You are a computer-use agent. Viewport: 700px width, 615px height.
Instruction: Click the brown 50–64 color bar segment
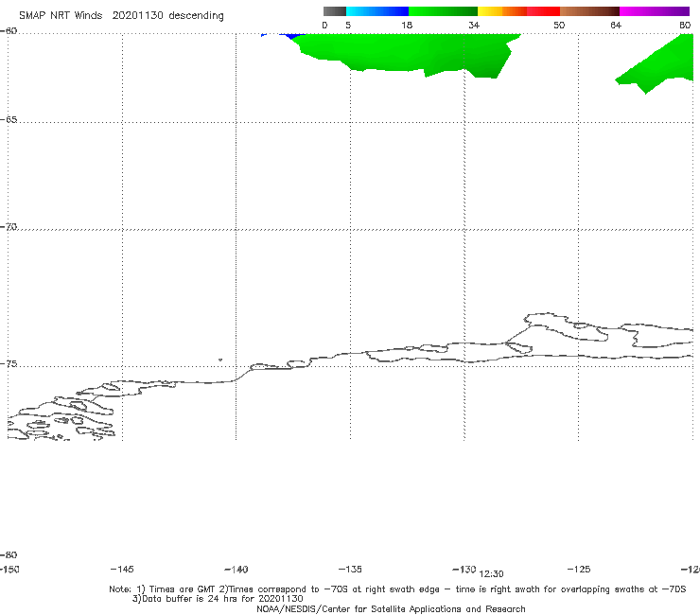click(589, 11)
